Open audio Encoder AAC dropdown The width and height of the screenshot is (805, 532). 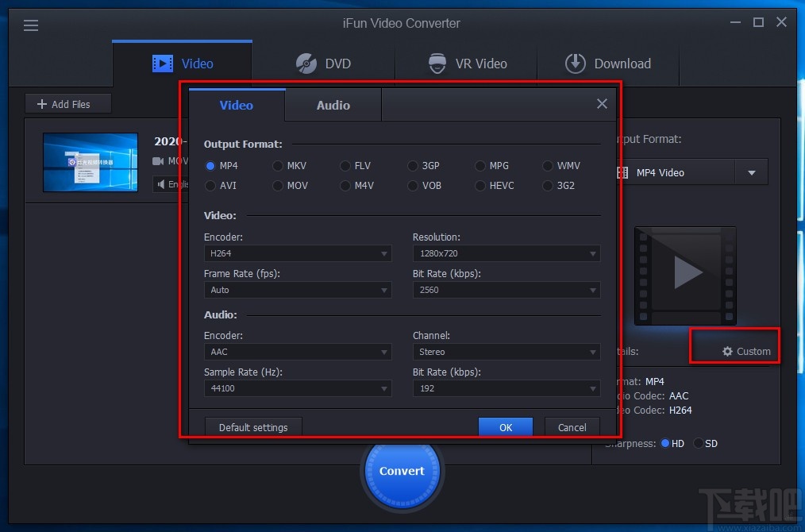coord(298,352)
